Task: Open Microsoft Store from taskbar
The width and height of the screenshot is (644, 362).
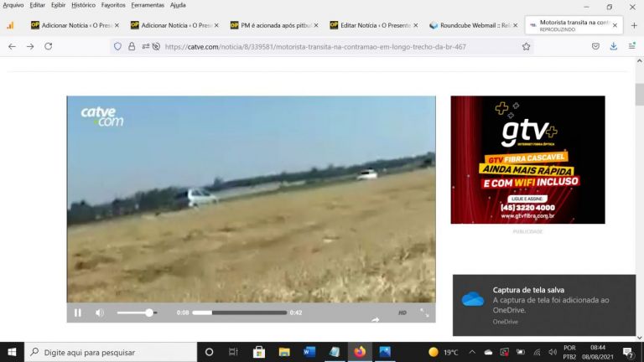Action: [x=259, y=352]
